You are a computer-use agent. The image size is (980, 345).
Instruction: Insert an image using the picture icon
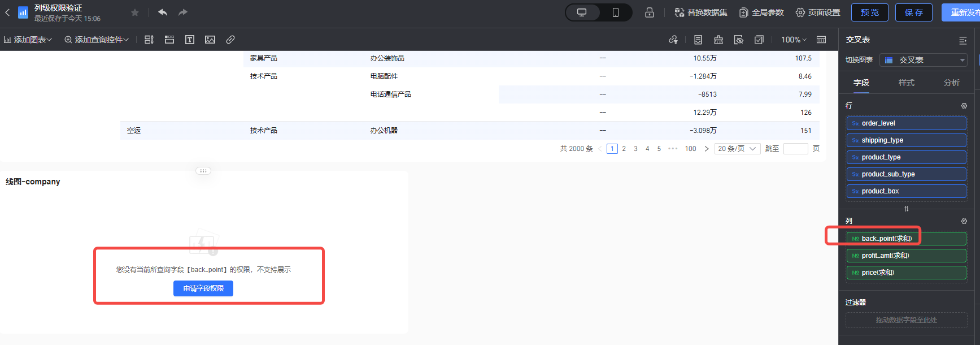[210, 40]
